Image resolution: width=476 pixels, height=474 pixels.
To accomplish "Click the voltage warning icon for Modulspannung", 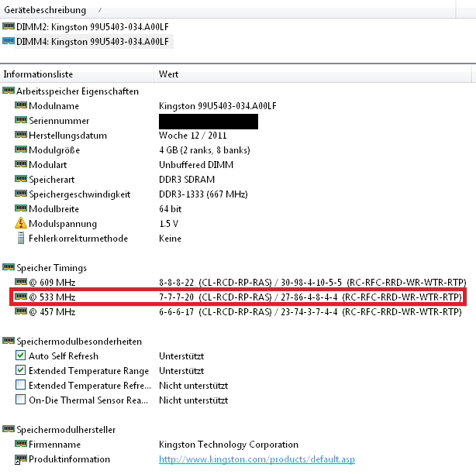I will pos(21,223).
